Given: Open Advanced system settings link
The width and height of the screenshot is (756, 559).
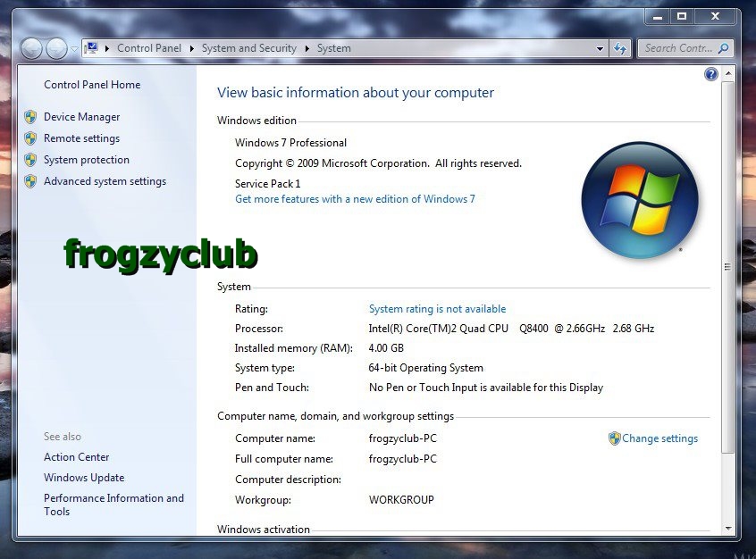Looking at the screenshot, I should pos(105,181).
